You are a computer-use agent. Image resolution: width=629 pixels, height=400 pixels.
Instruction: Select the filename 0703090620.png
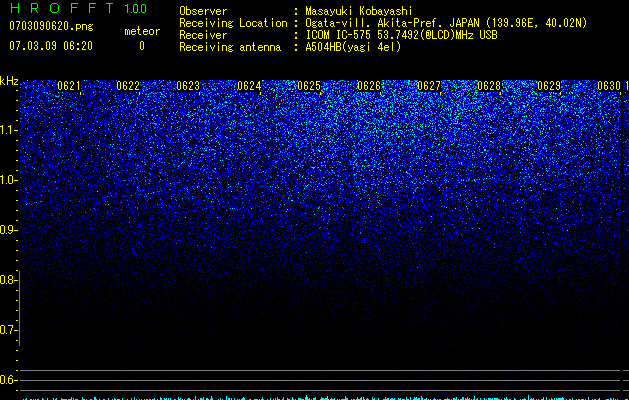pyautogui.click(x=51, y=26)
